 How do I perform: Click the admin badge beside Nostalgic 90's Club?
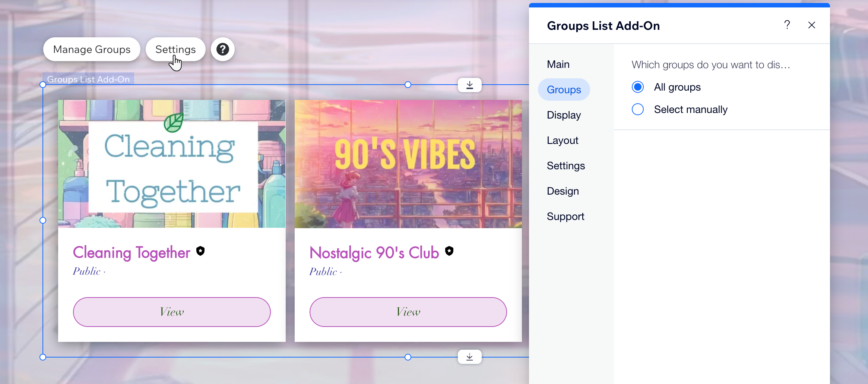point(449,251)
